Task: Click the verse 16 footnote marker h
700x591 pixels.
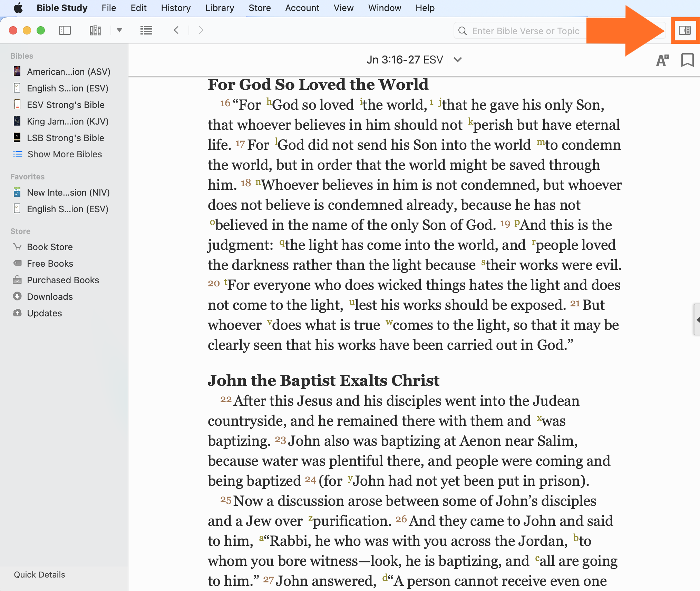Action: (269, 101)
